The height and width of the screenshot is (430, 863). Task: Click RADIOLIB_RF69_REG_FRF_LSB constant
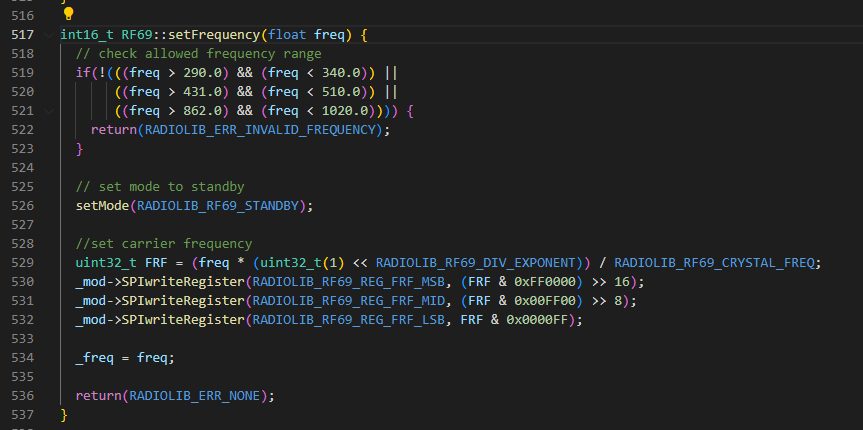pyautogui.click(x=348, y=320)
